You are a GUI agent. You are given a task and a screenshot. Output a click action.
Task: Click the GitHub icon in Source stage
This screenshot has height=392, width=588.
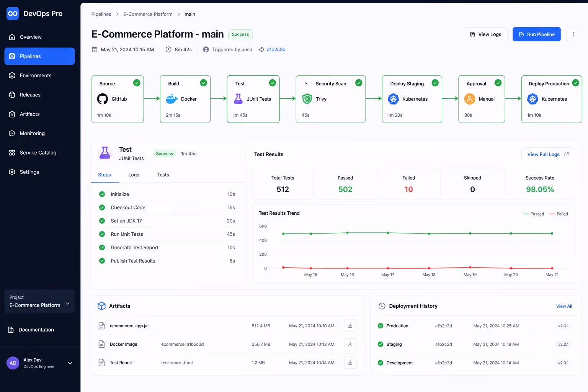tap(103, 99)
